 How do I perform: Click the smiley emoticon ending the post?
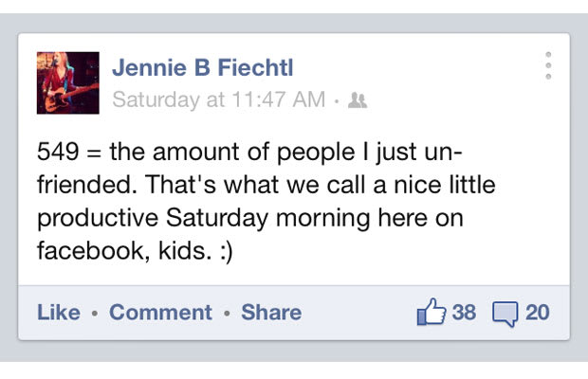pos(227,251)
